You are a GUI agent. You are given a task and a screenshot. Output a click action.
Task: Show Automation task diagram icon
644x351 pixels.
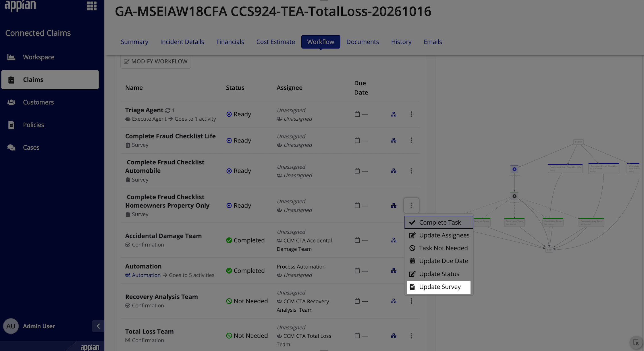pos(394,271)
